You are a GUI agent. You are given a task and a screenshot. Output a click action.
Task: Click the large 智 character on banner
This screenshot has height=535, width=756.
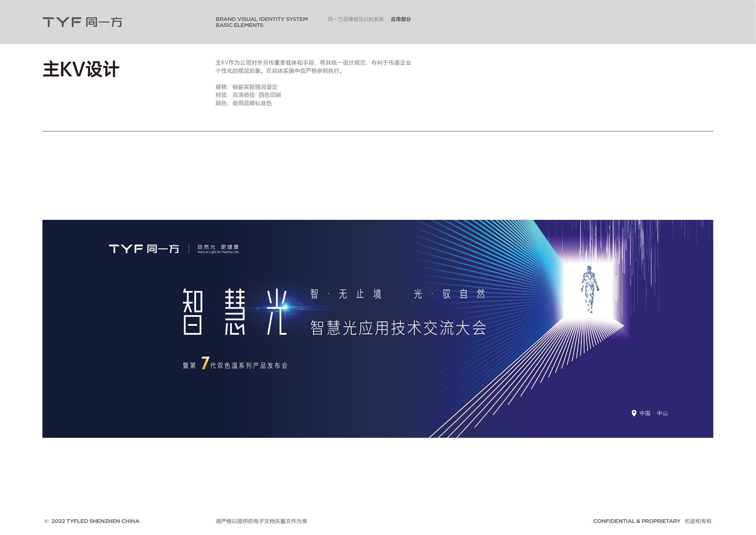pos(193,312)
